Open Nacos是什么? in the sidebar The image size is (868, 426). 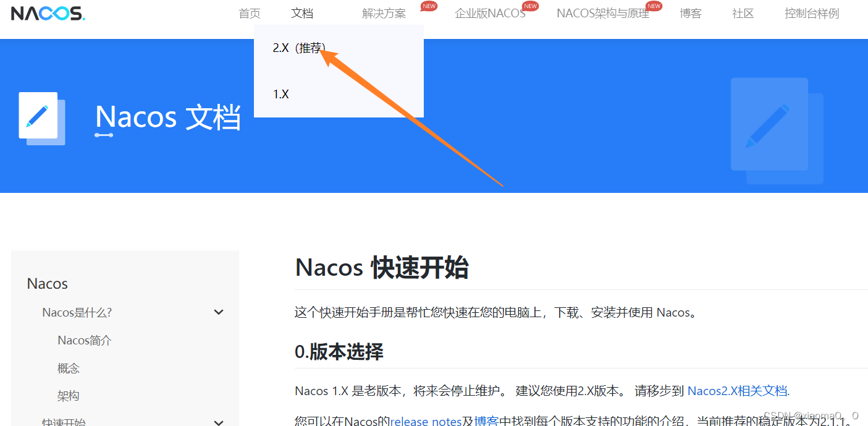pyautogui.click(x=77, y=312)
